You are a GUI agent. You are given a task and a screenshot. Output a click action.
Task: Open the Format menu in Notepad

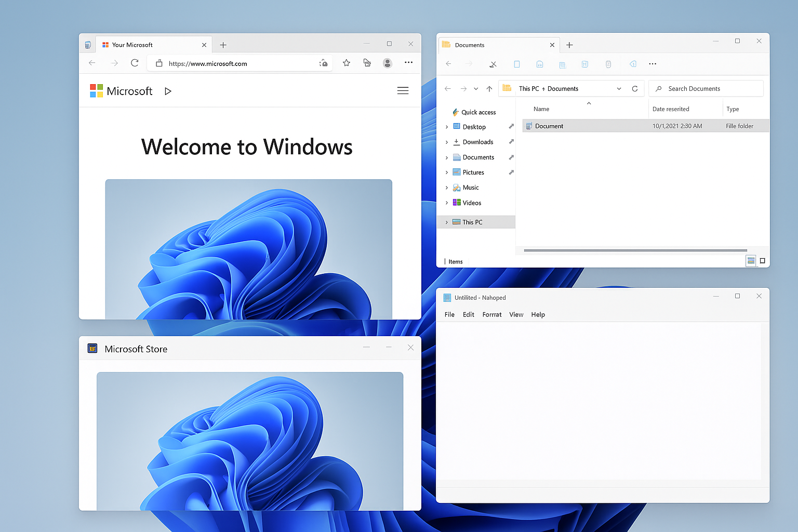point(491,315)
